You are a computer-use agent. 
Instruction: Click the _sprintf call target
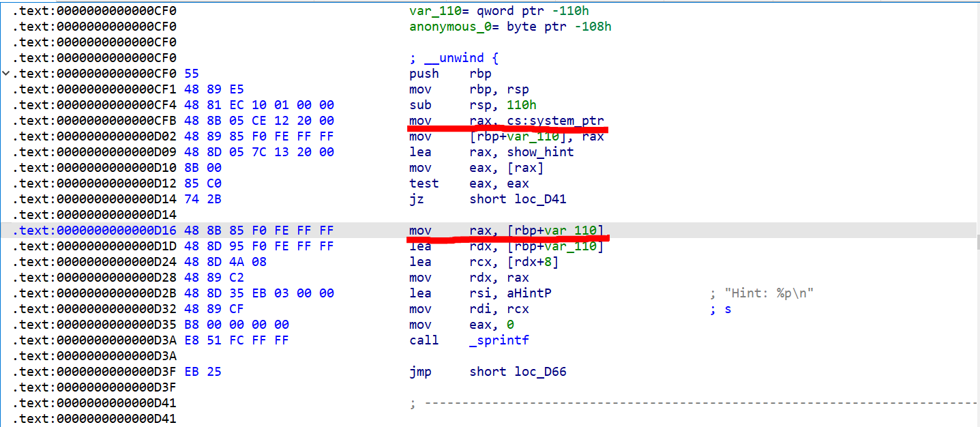(499, 340)
